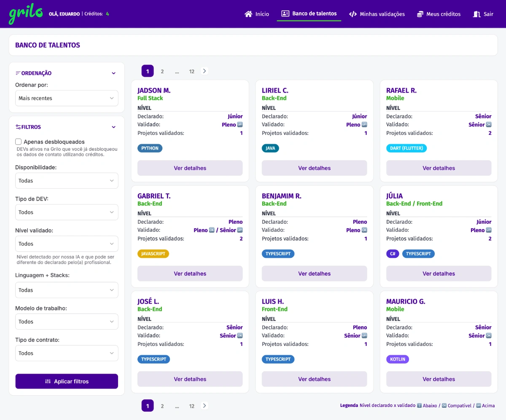
Task: Click the Início home icon
Action: [248, 14]
